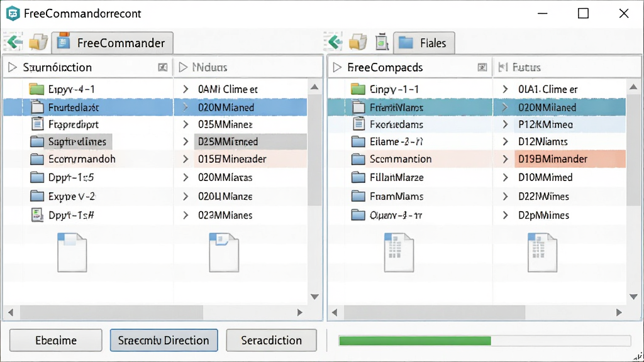Select D22NMimes entry
This screenshot has width=644, height=362.
click(544, 196)
